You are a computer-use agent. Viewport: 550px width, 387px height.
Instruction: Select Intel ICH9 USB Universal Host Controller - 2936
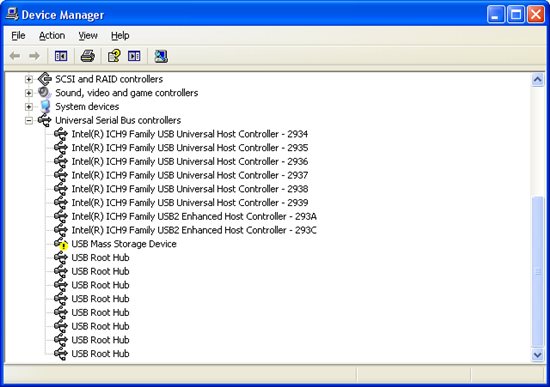pyautogui.click(x=190, y=161)
